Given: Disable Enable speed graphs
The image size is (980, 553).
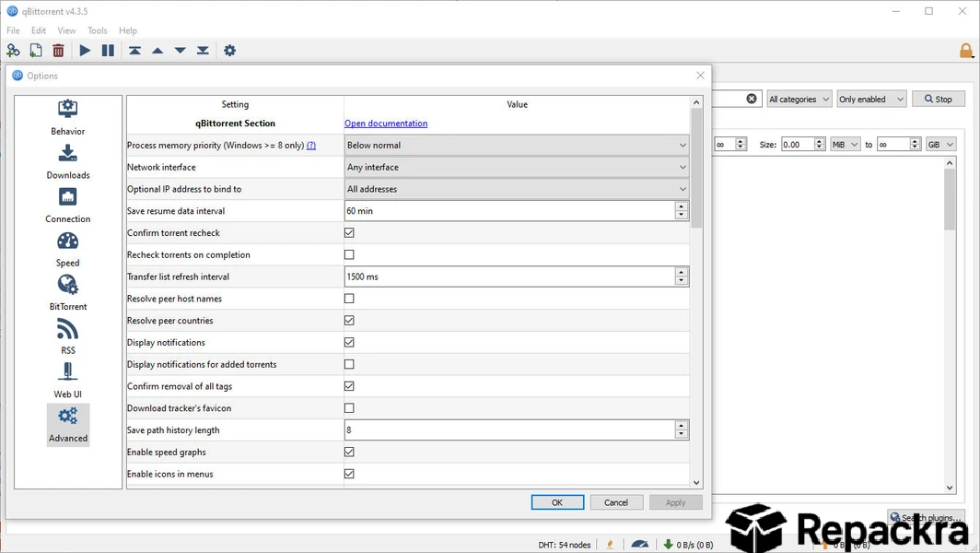Looking at the screenshot, I should [x=349, y=452].
